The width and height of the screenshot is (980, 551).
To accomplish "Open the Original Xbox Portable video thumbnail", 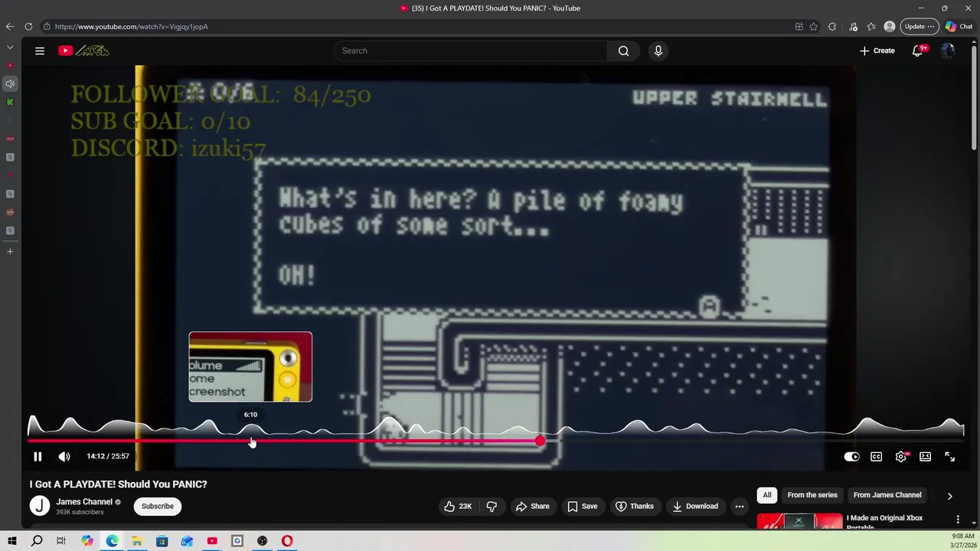I will [799, 521].
